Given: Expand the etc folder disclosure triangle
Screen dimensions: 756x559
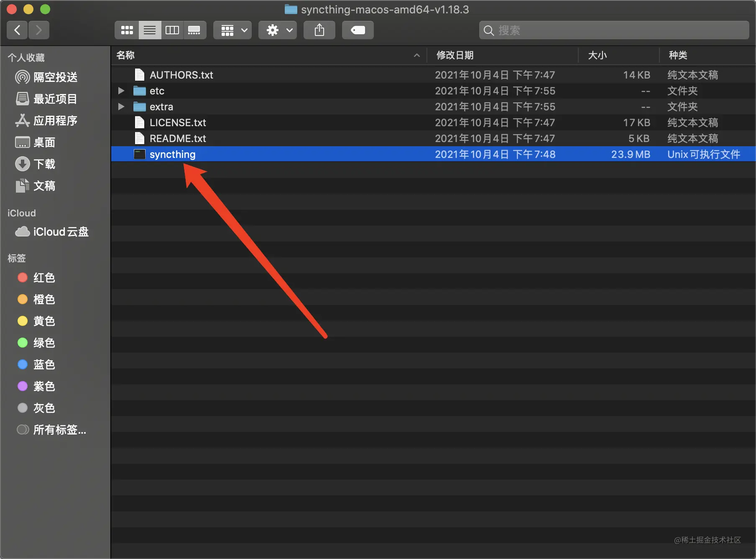Looking at the screenshot, I should [121, 91].
